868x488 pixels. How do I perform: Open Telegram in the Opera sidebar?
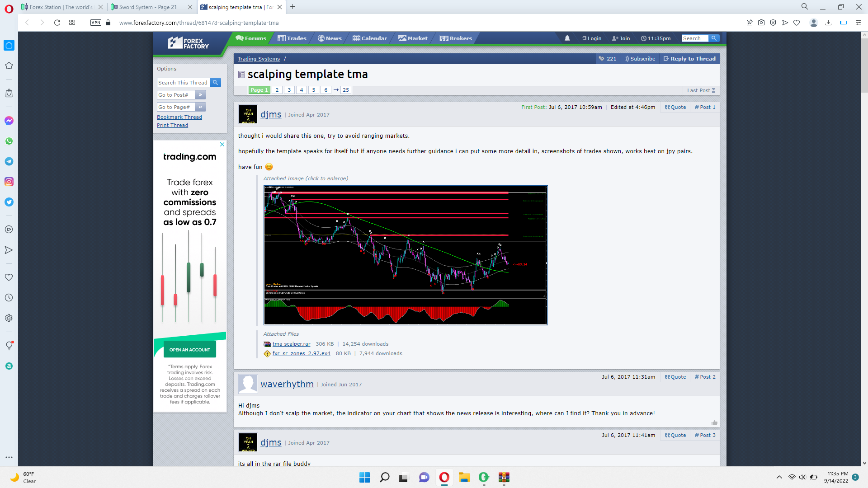coord(9,161)
